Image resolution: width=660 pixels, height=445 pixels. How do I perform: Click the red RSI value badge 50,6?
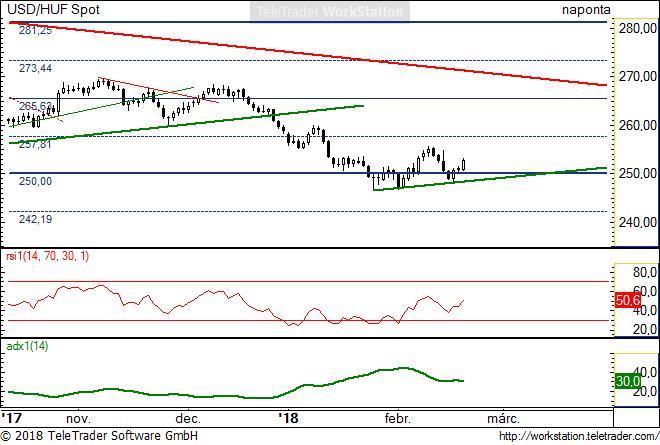pos(628,300)
